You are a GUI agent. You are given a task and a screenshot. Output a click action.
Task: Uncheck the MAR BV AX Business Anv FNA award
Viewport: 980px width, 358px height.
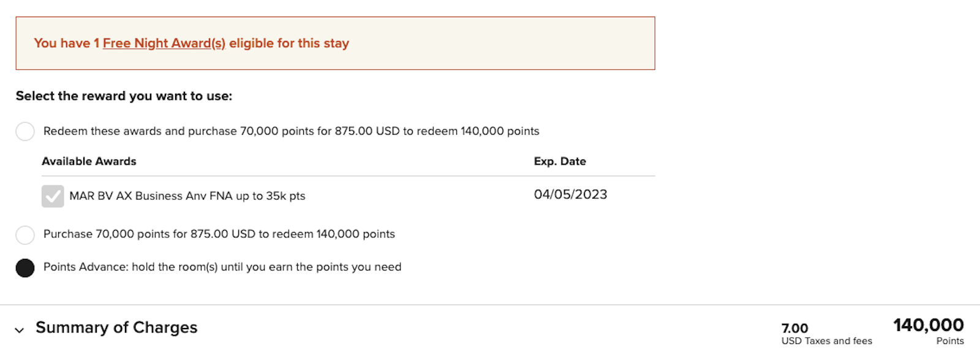52,195
